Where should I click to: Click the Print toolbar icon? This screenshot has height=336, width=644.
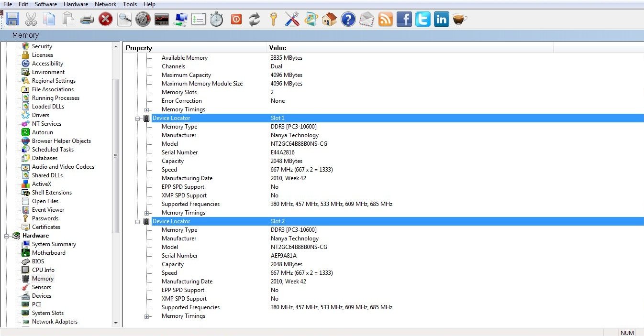coord(87,20)
